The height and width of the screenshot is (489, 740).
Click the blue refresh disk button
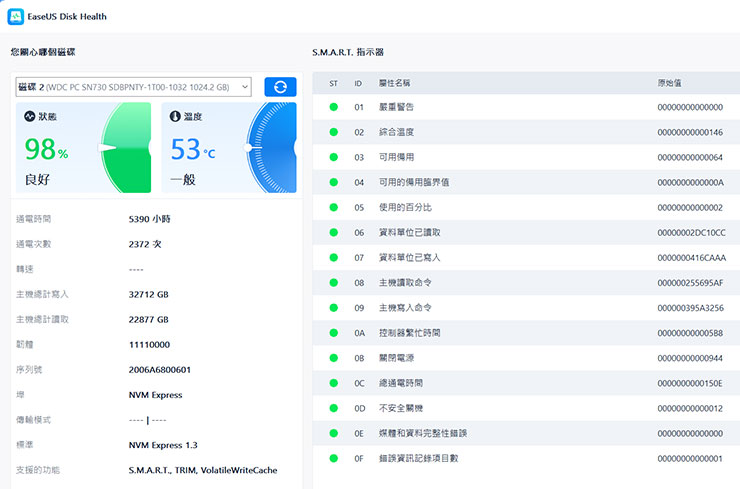280,87
